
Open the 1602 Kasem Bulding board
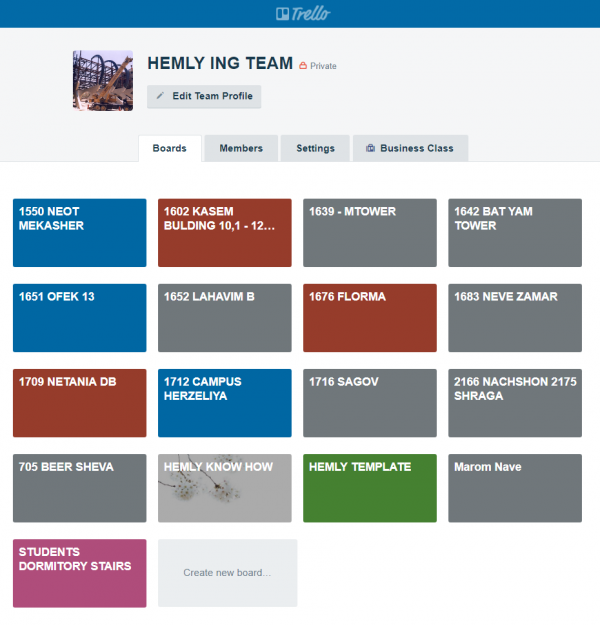tap(225, 233)
